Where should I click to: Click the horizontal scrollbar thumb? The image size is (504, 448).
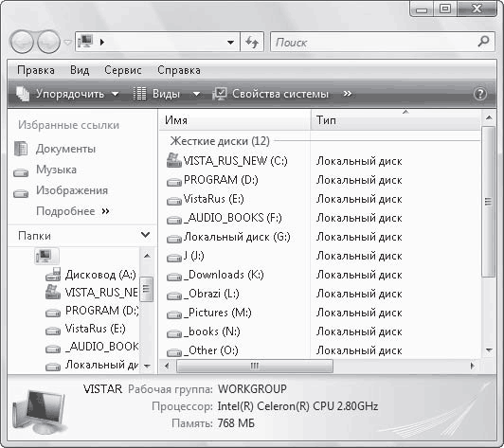tap(255, 366)
